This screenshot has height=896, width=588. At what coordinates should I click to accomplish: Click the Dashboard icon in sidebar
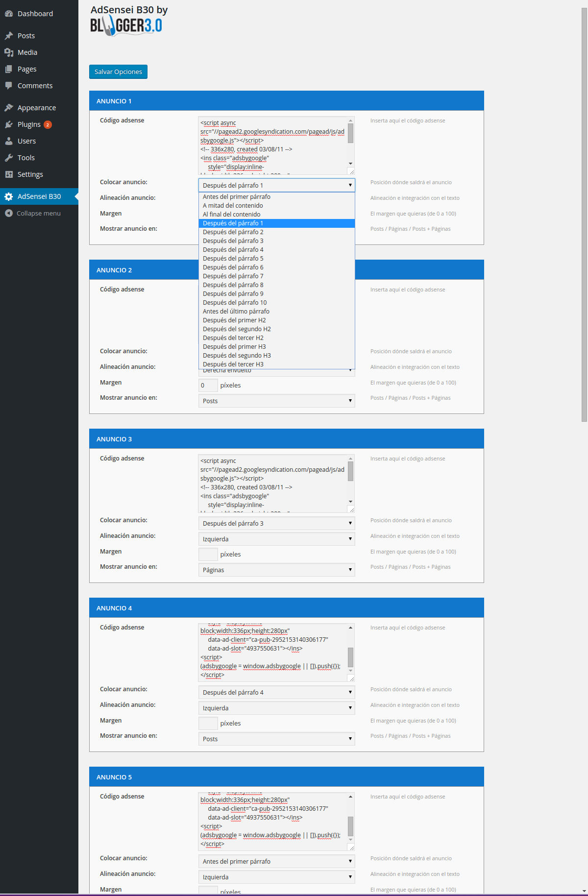[9, 14]
